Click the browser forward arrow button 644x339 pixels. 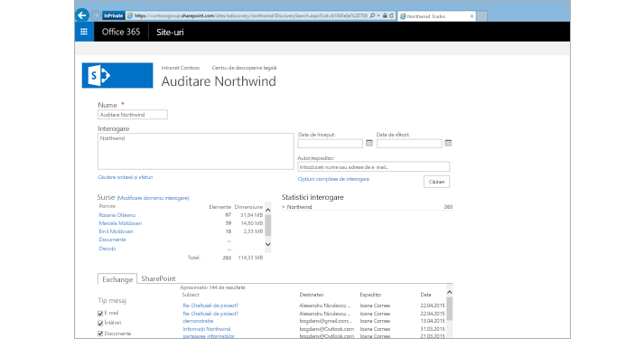coord(96,15)
